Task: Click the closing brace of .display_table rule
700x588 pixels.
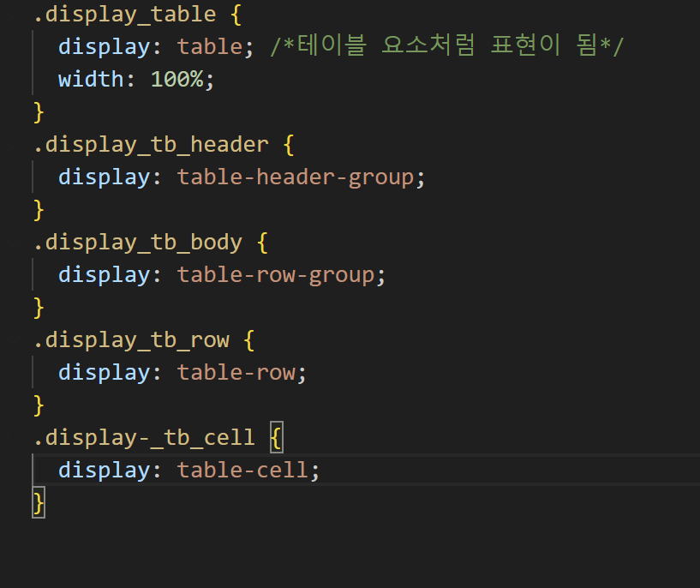Action: (39, 112)
